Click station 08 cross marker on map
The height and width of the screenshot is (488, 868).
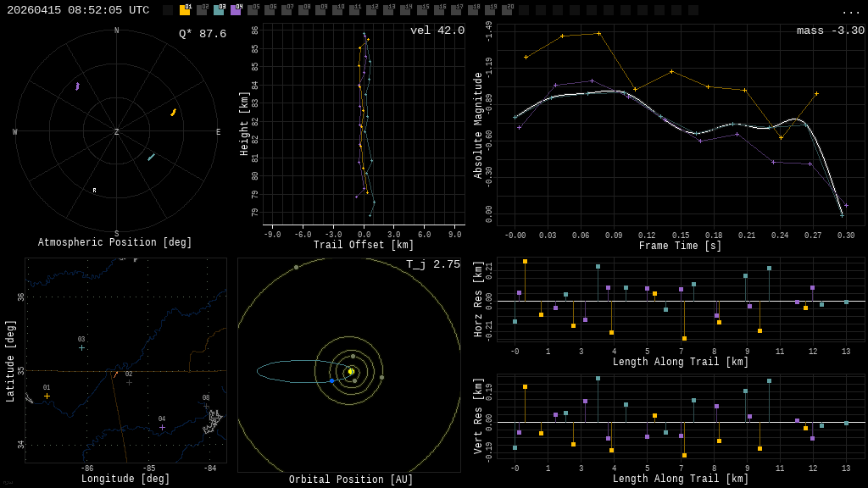206,406
